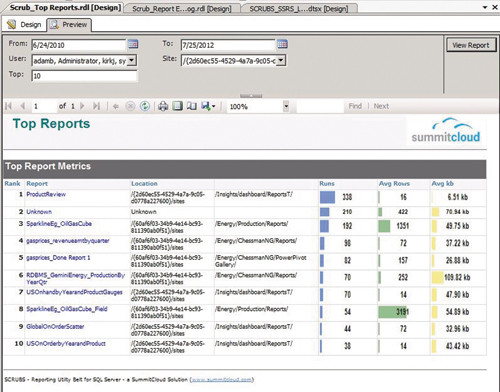Open the active files dropdown arrow
500x392 pixels.
(x=485, y=7)
